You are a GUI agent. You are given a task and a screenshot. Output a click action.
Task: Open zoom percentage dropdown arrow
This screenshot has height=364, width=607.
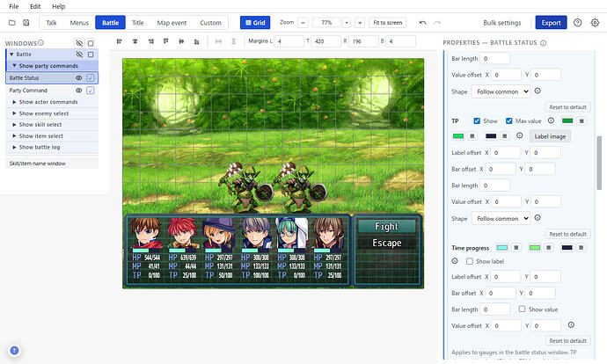(x=347, y=23)
